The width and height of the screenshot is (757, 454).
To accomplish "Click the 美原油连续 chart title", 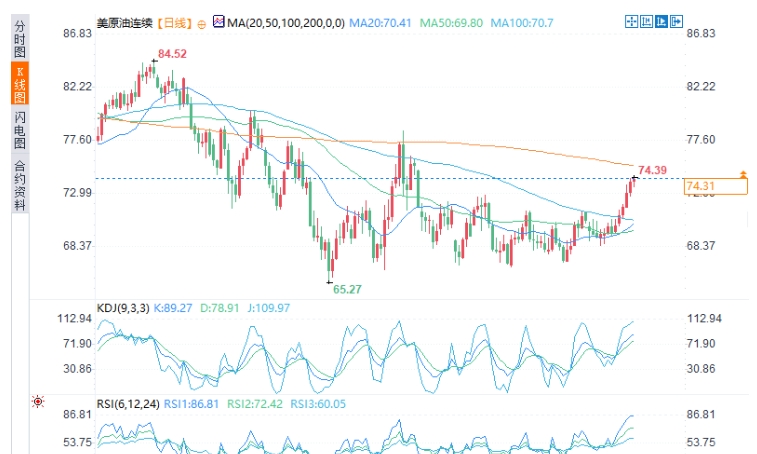I will point(125,23).
